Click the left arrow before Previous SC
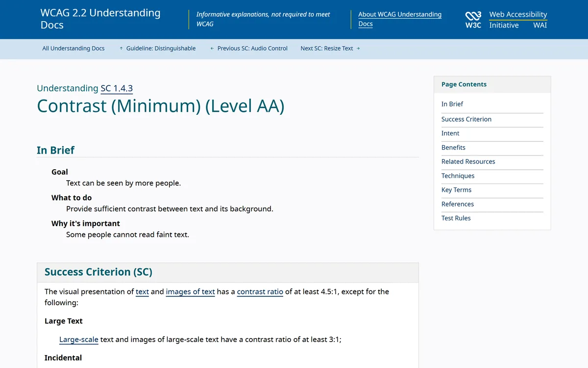This screenshot has height=368, width=588. (212, 48)
